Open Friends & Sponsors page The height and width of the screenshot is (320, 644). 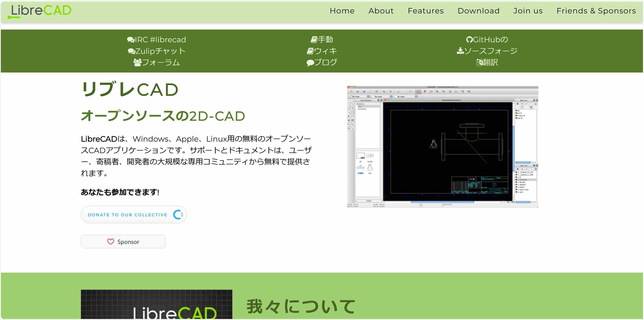596,11
